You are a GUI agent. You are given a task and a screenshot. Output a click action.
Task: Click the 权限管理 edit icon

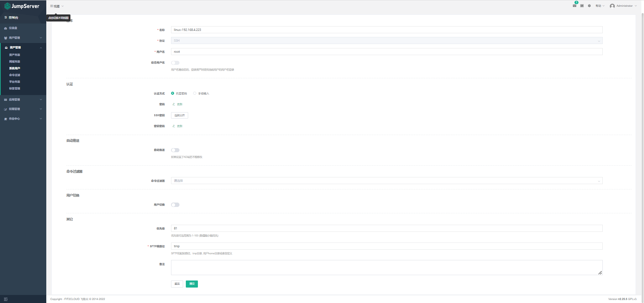pos(6,109)
